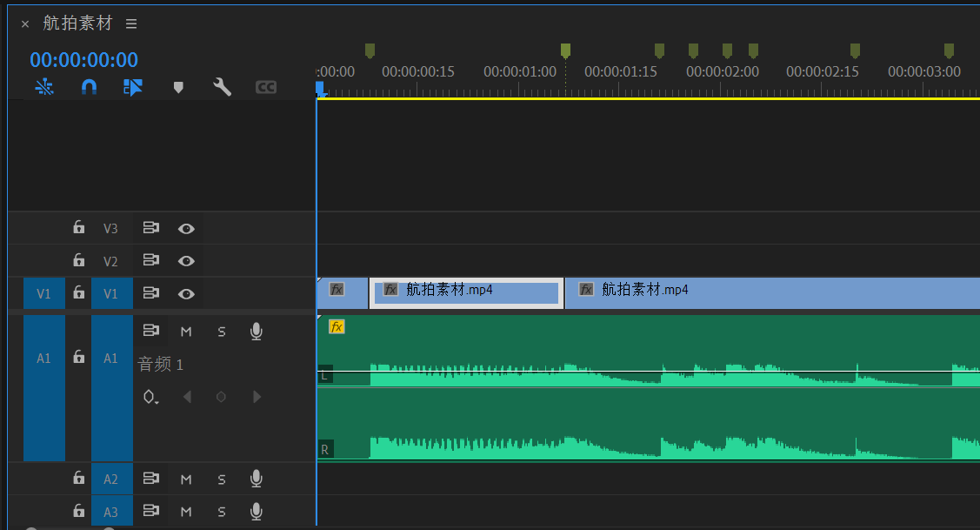Toggle linked selection icon
Viewport: 980px width, 530px height.
(132, 87)
